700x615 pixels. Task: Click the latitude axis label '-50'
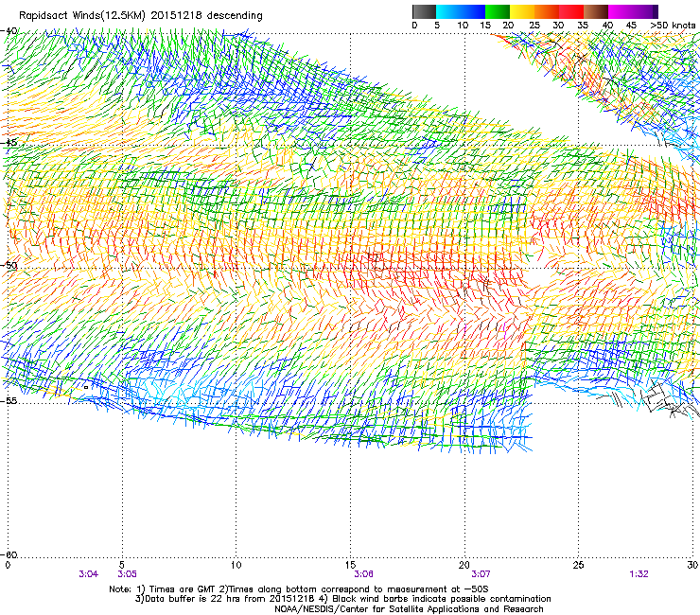[x=9, y=265]
